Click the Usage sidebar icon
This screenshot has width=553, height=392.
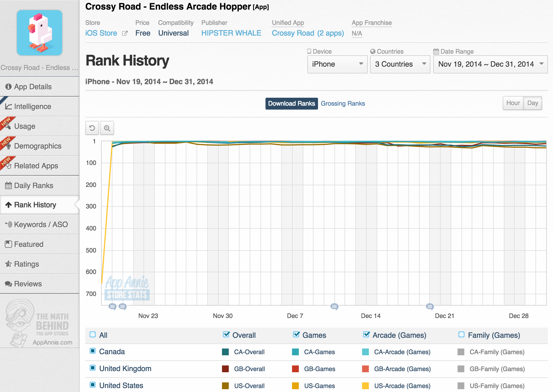[8, 126]
